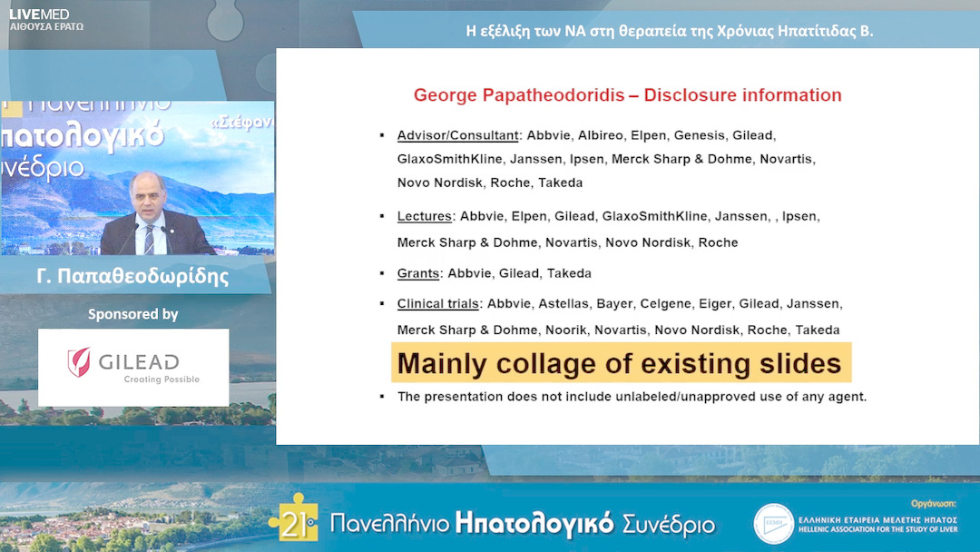The width and height of the screenshot is (980, 552).
Task: Click the GILEAD Creating Possible sponsor banner
Action: pyautogui.click(x=133, y=367)
